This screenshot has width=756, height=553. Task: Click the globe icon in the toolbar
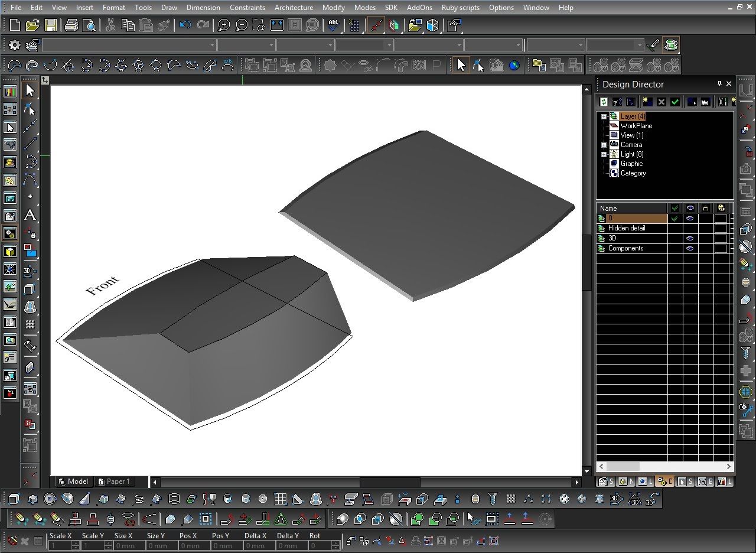click(514, 65)
